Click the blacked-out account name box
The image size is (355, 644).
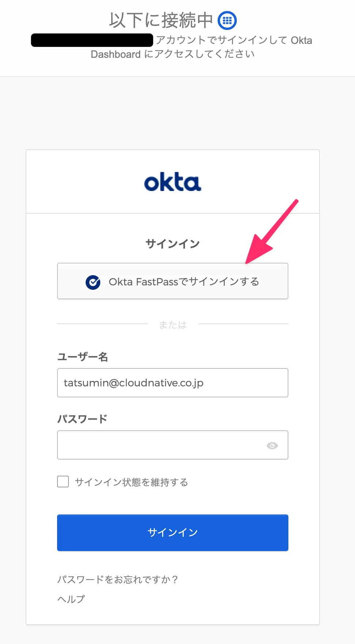coord(92,40)
